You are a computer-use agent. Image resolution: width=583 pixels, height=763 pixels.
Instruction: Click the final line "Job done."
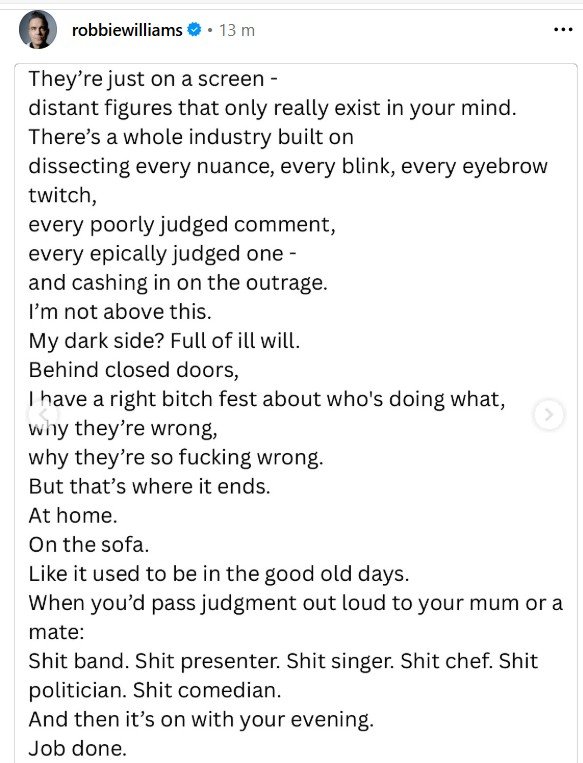pos(77,748)
